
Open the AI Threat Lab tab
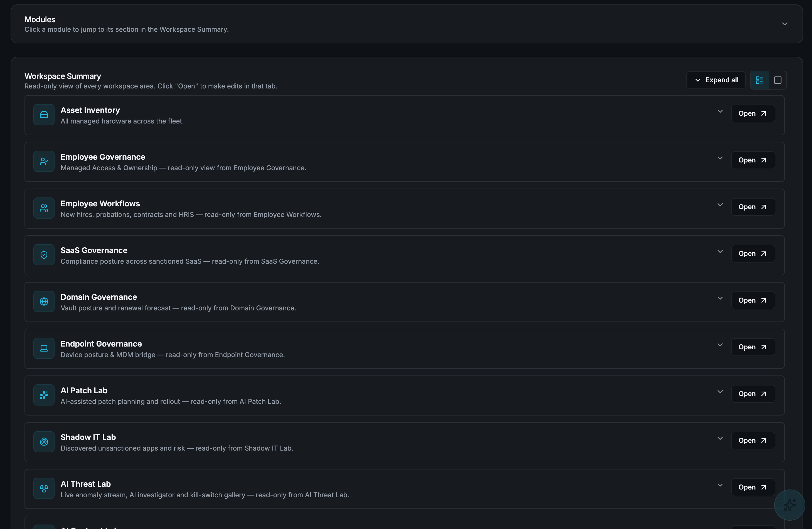click(753, 487)
